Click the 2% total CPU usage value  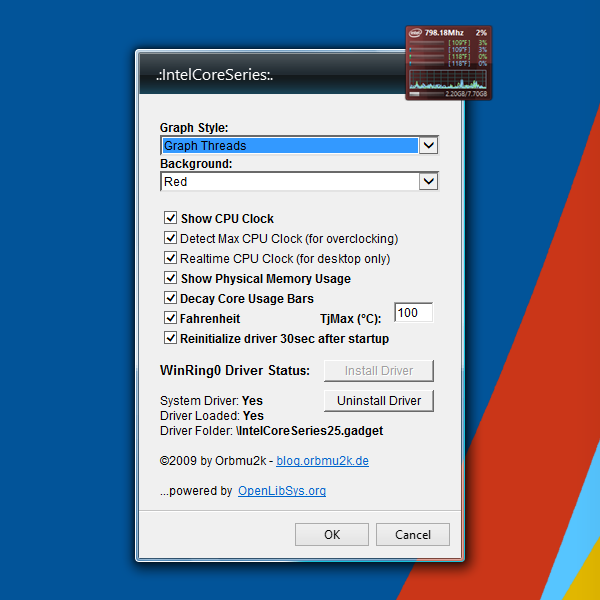pos(481,33)
